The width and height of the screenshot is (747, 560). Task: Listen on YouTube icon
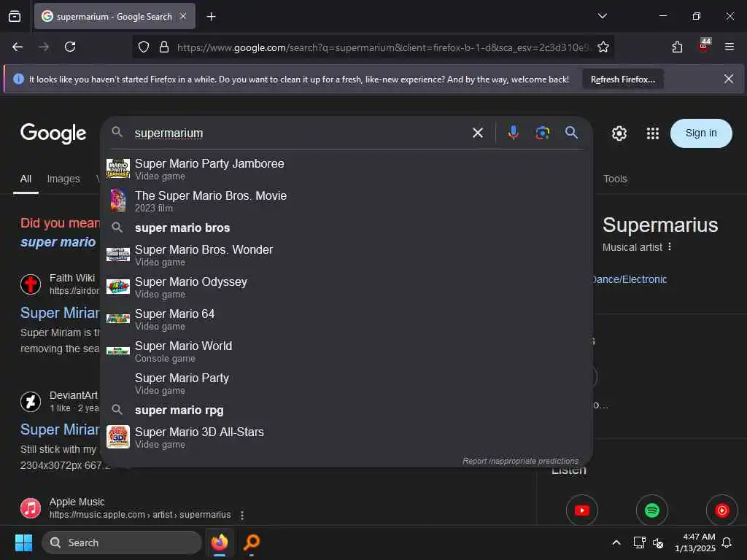click(581, 510)
